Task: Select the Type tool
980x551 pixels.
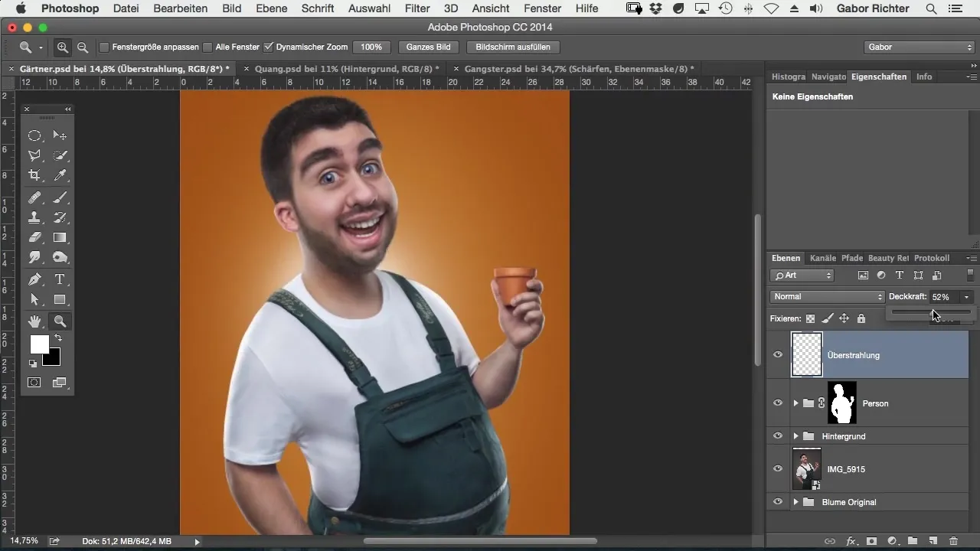Action: pos(60,279)
